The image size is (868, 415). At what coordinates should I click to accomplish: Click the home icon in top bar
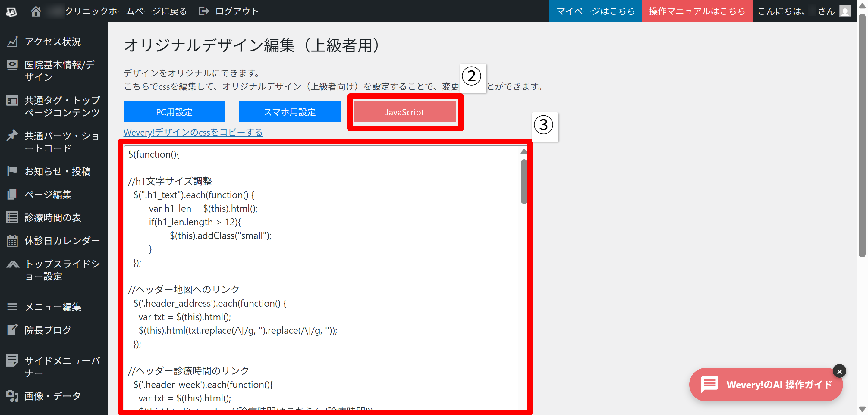click(36, 11)
